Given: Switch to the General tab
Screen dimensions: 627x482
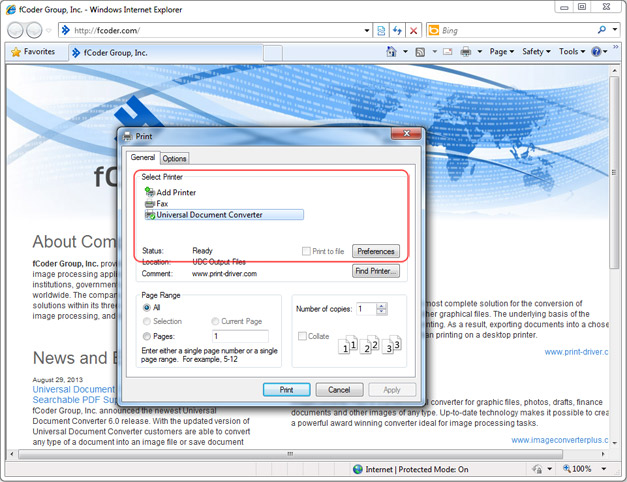Looking at the screenshot, I should tap(143, 158).
